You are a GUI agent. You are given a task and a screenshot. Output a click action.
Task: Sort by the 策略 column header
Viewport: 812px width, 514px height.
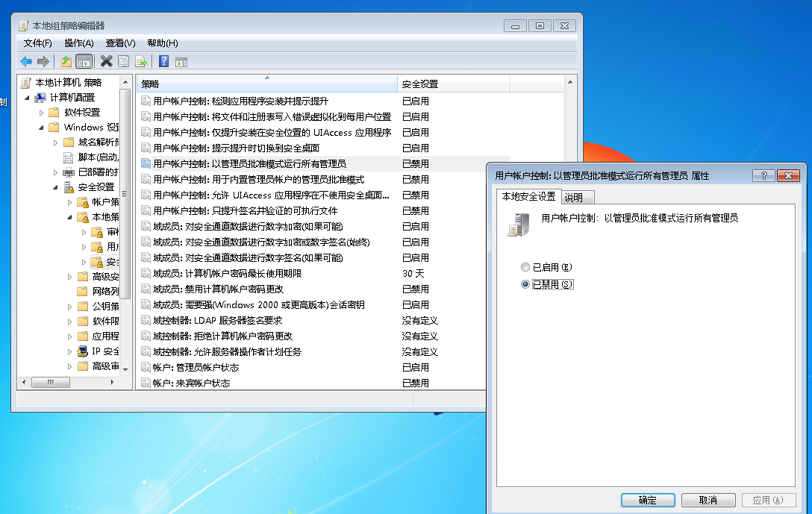point(267,84)
